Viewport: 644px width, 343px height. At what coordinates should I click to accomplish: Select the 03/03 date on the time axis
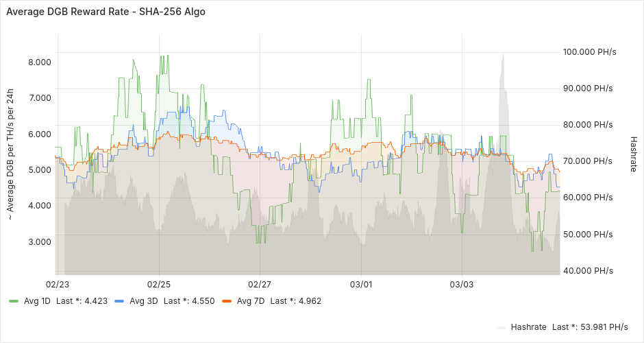[462, 284]
